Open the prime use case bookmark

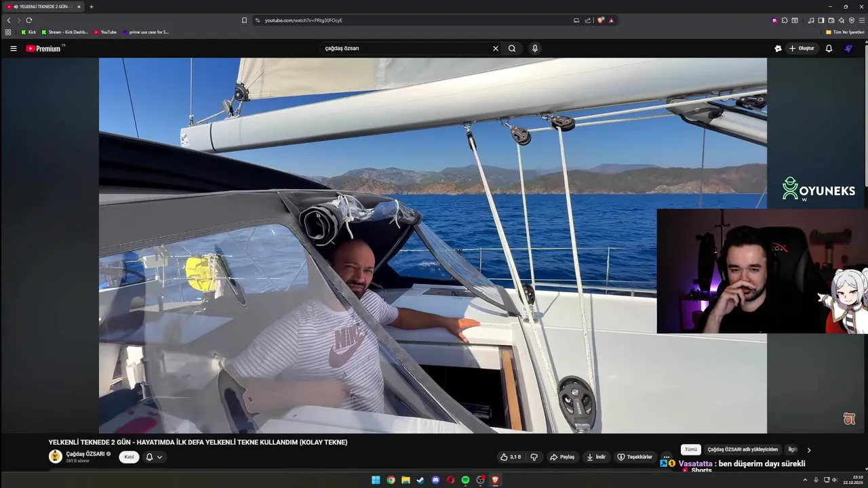146,32
